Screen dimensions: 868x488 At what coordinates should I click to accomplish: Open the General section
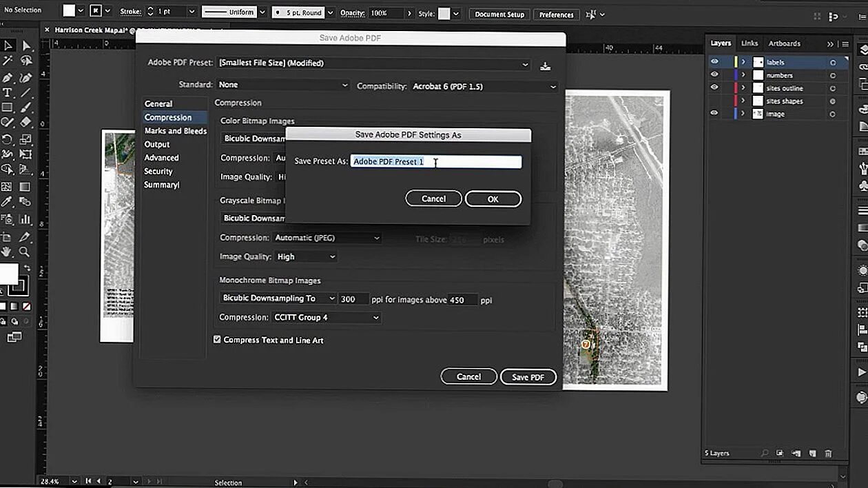coord(158,104)
